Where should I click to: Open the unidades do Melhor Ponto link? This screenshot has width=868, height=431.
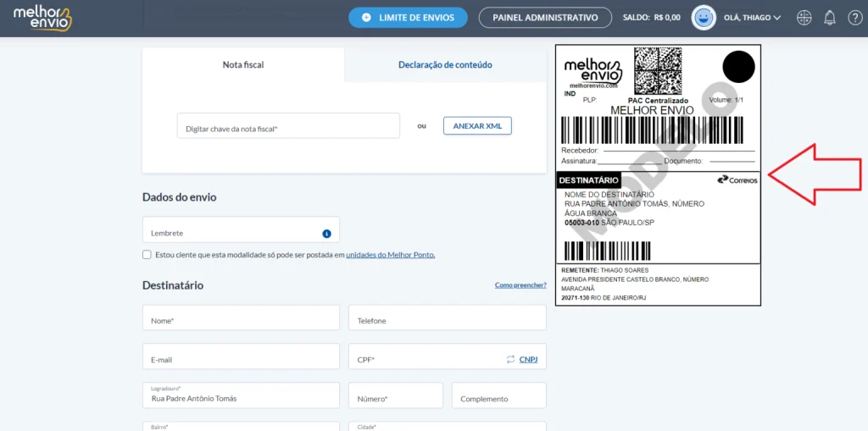(x=390, y=255)
